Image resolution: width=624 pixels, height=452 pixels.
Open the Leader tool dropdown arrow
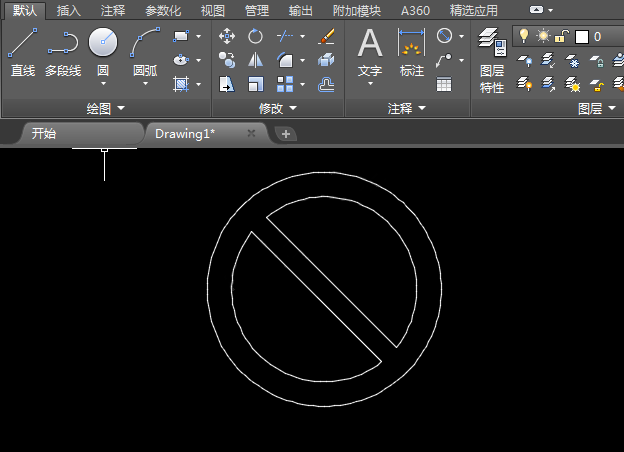[x=462, y=60]
